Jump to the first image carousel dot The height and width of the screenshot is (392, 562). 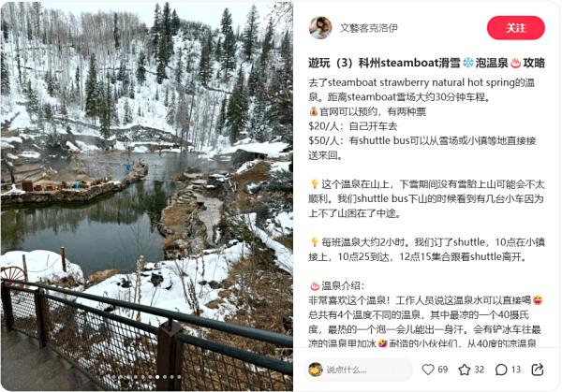pyautogui.click(x=113, y=377)
